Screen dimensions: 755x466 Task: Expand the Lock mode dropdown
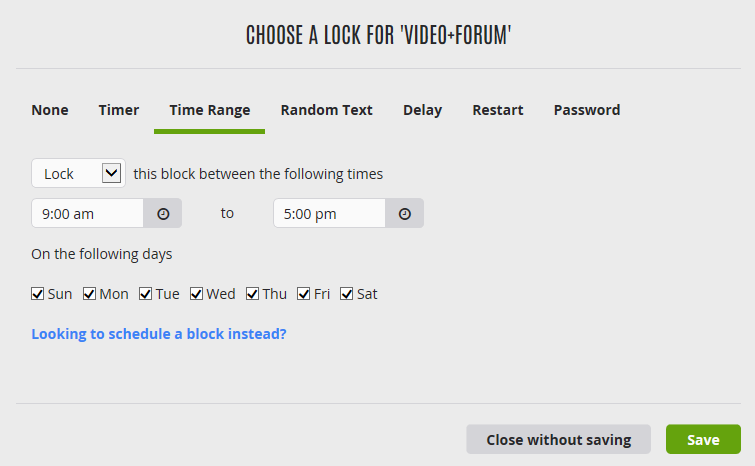[x=78, y=174]
